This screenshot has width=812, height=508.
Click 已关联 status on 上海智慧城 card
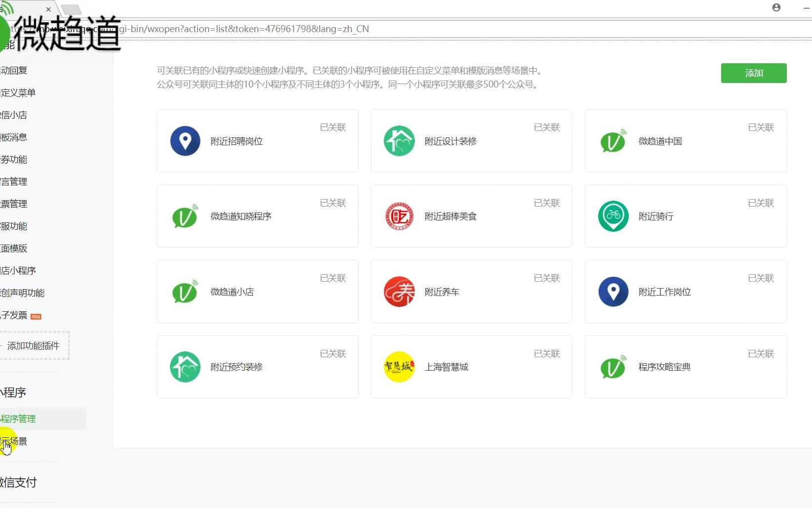click(547, 353)
